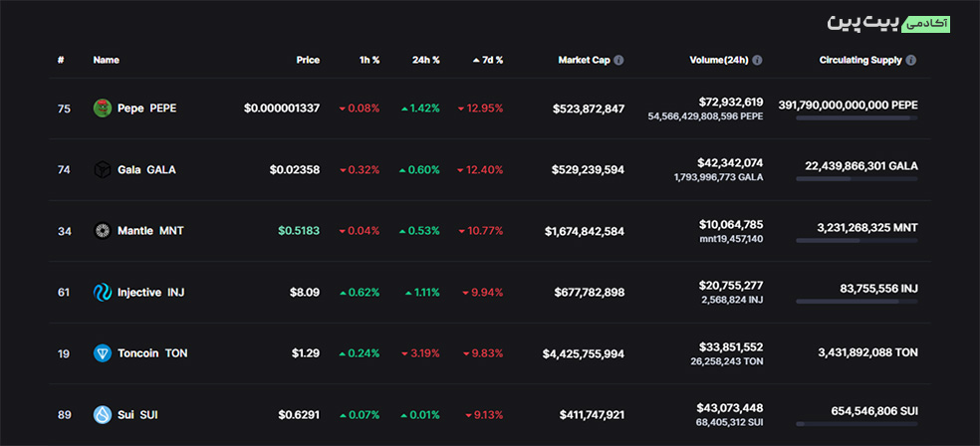Click the Pepe frog coin icon
The height and width of the screenshot is (446, 980).
coord(102,108)
